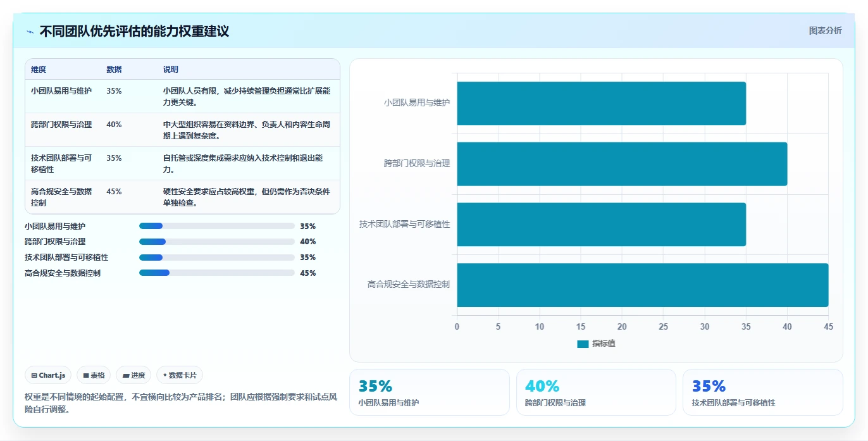Screen dimensions: 868x441
Task: Open the 40% 跨部门权限与治理 data card
Action: (596, 392)
